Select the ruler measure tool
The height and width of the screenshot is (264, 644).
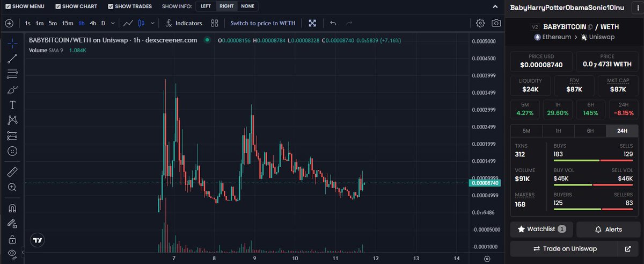pyautogui.click(x=13, y=172)
